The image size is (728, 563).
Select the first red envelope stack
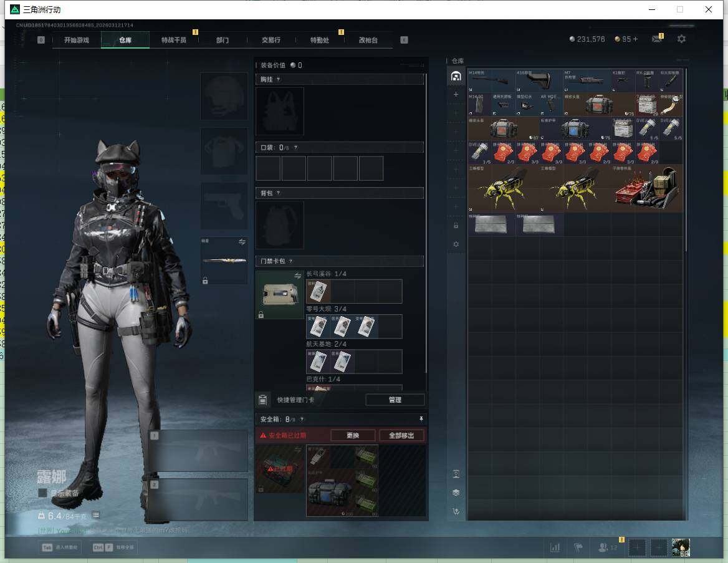click(503, 152)
